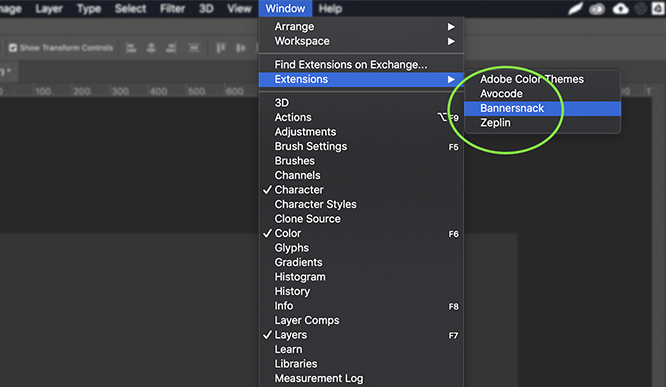This screenshot has height=387, width=666.
Task: Toggle the Show Transform Controls checkbox
Action: tap(13, 48)
